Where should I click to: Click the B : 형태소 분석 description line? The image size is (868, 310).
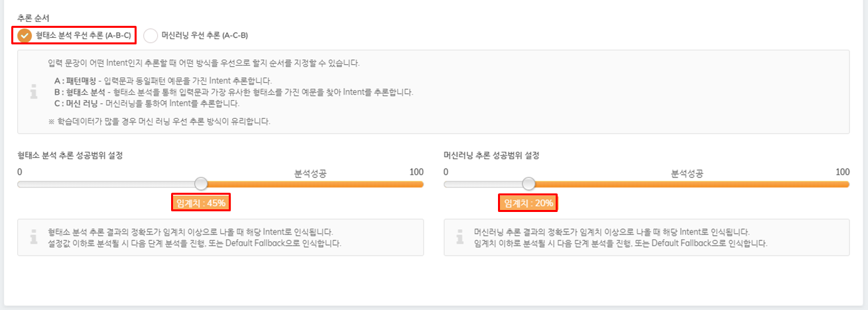233,92
